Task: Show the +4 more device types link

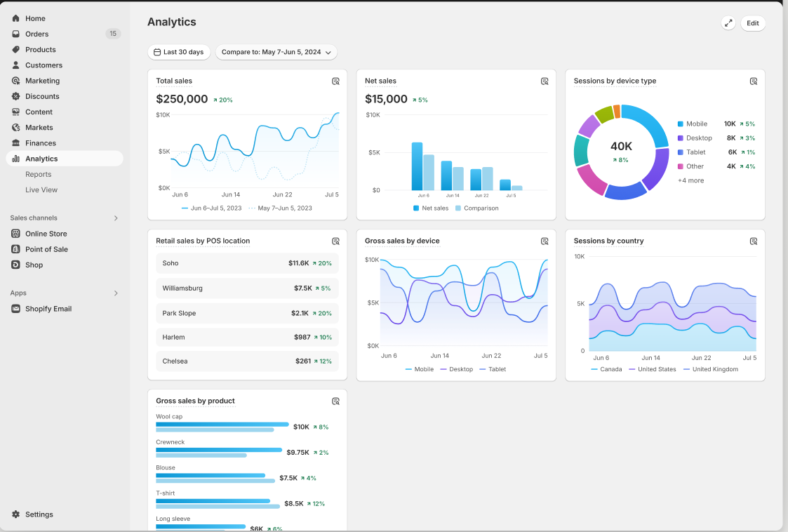Action: 690,180
